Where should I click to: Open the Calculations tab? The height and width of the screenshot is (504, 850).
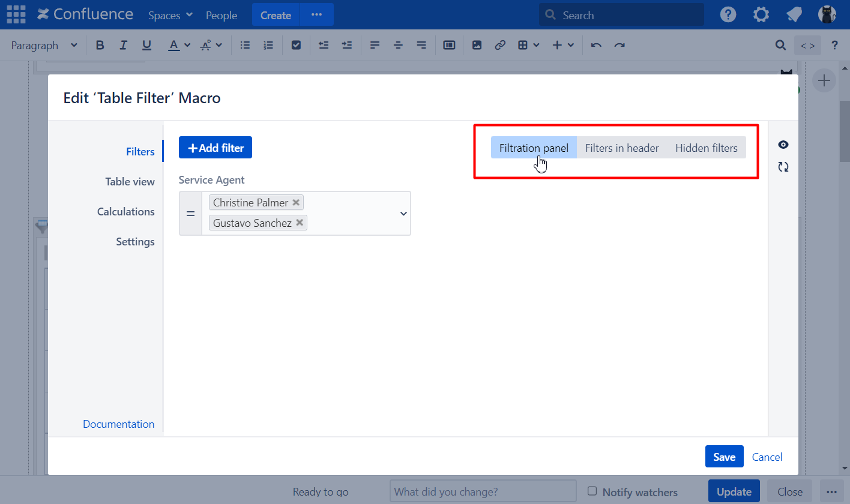pos(125,212)
